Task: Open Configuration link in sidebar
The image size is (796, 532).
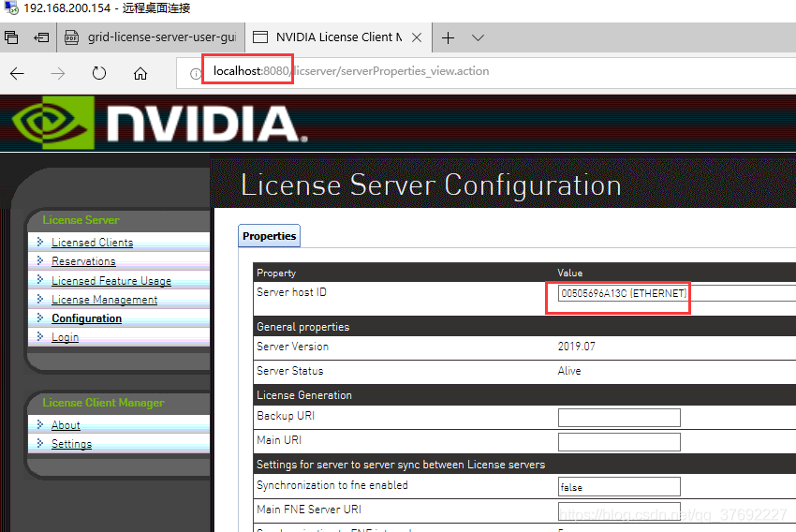Action: click(x=87, y=318)
